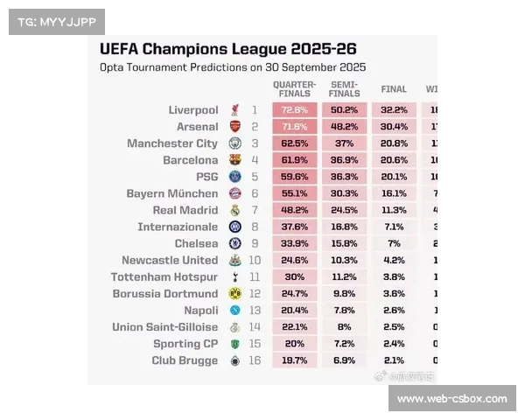The width and height of the screenshot is (525, 420).
Task: Click Arsenal's 48.2% semi-finals cell
Action: [345, 127]
